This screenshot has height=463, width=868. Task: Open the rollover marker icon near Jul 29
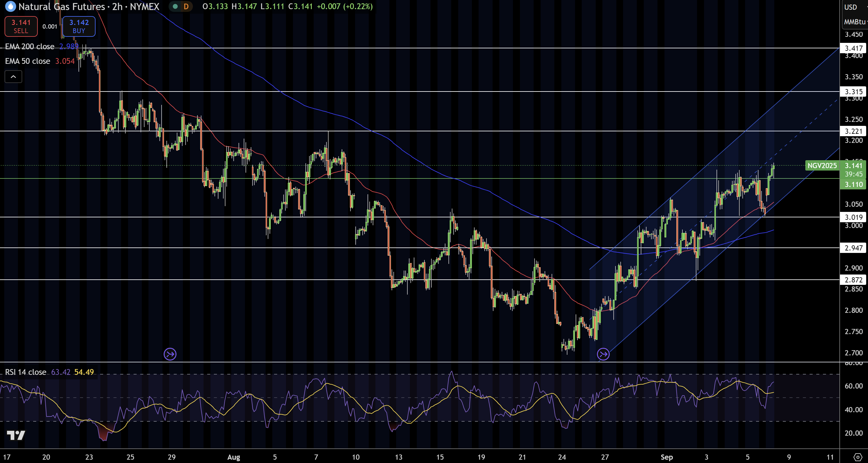coord(170,354)
